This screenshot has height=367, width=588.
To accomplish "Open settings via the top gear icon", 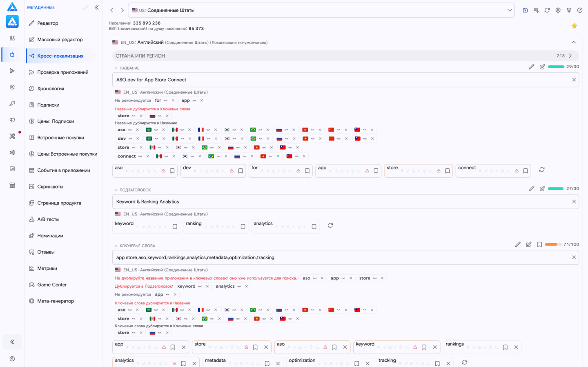I will click(558, 10).
